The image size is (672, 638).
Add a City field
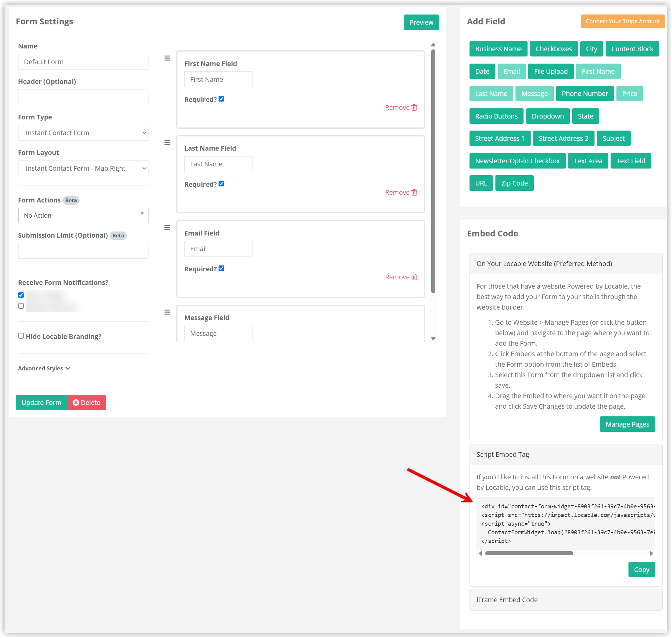(592, 49)
